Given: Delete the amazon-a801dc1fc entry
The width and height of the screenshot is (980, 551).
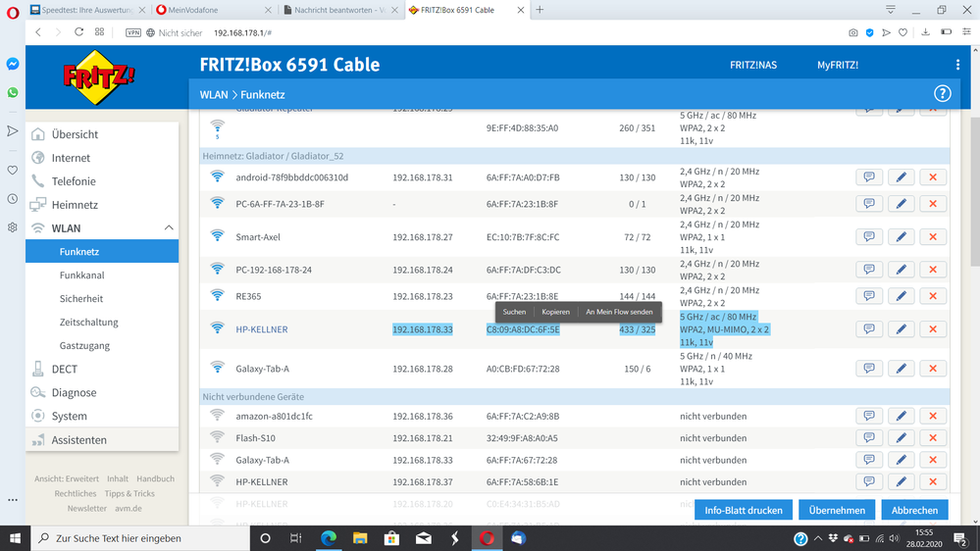Looking at the screenshot, I should point(933,416).
